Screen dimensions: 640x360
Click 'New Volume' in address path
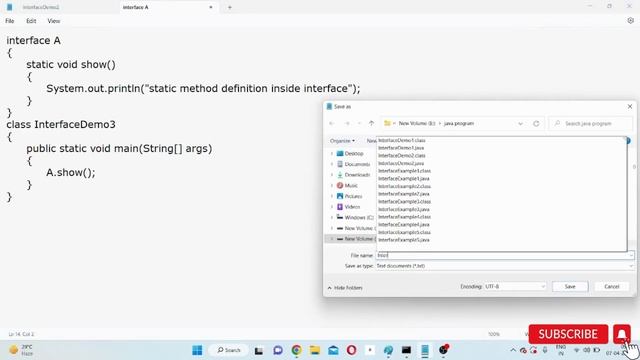[x=417, y=123]
